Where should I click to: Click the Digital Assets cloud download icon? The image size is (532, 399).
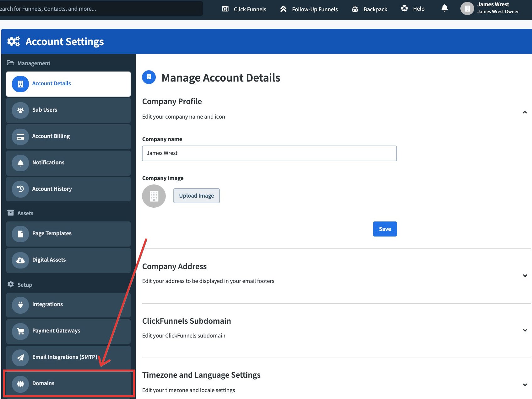click(x=20, y=260)
